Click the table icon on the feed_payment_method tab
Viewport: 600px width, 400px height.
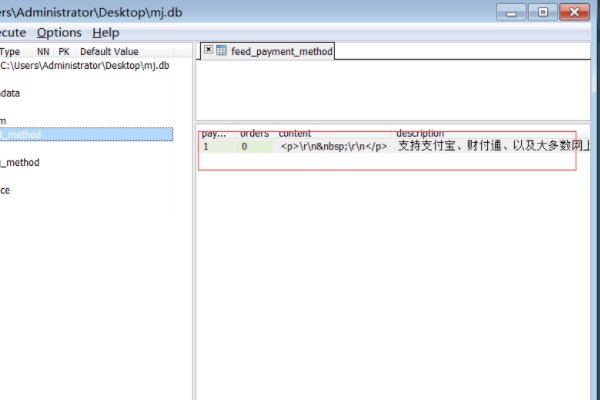coord(222,50)
